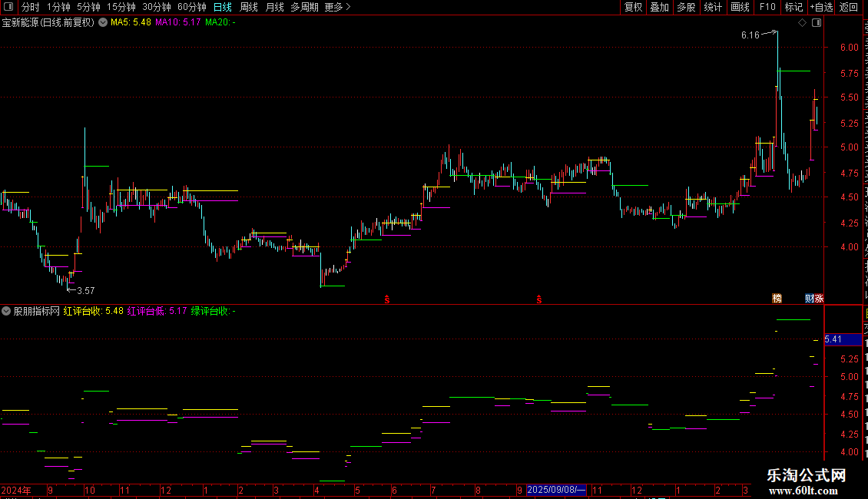The image size is (868, 499).
Task: Open the main chart indicator dropdown circle
Action: point(103,23)
